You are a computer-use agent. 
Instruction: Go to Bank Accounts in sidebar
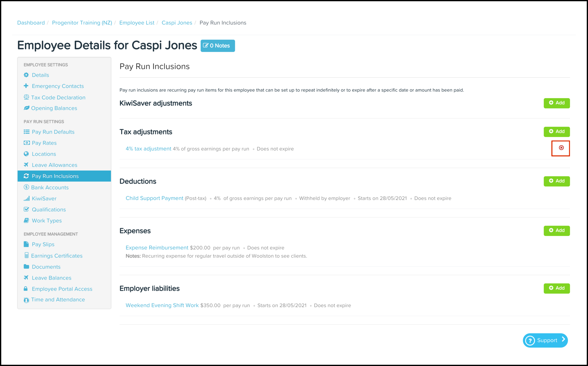[50, 187]
